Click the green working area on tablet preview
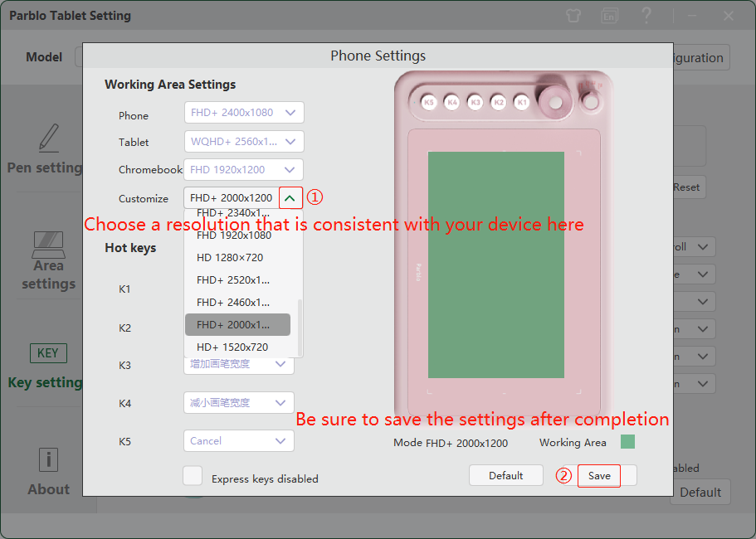756x539 pixels. pyautogui.click(x=496, y=265)
